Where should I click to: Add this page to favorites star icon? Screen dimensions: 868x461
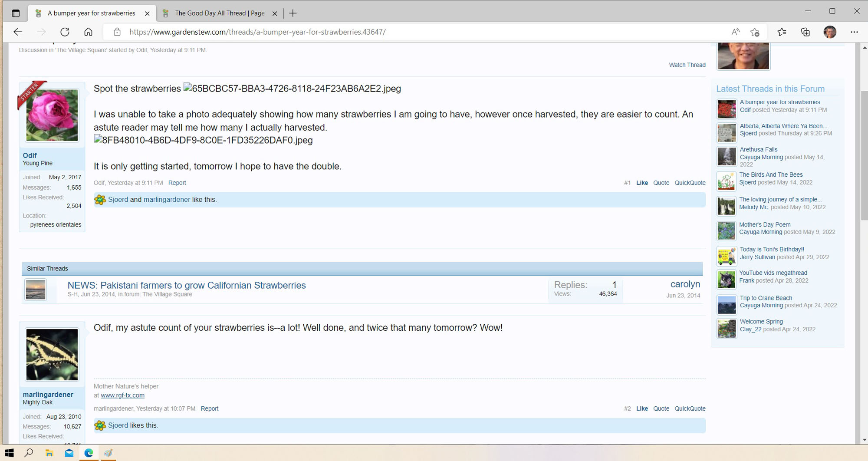755,32
